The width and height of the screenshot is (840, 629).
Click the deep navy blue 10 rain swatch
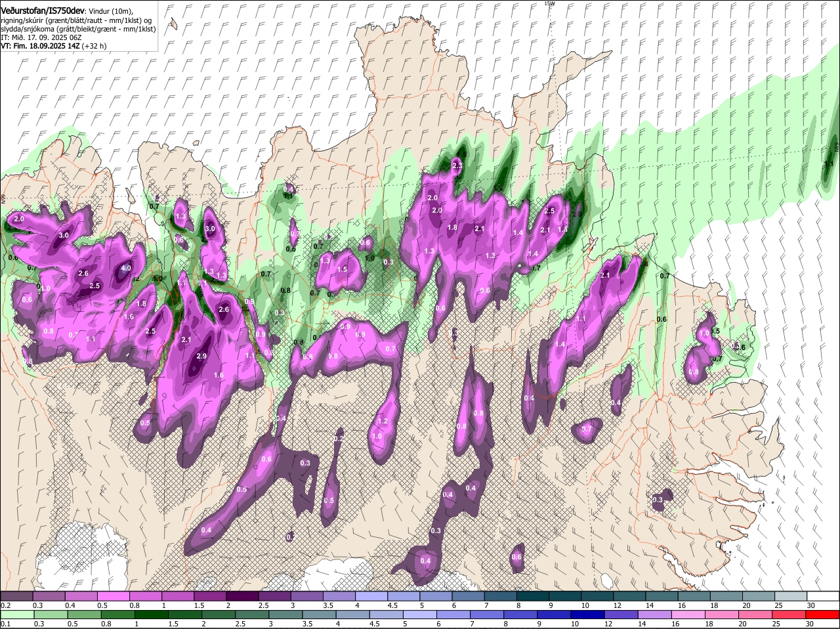point(587,615)
